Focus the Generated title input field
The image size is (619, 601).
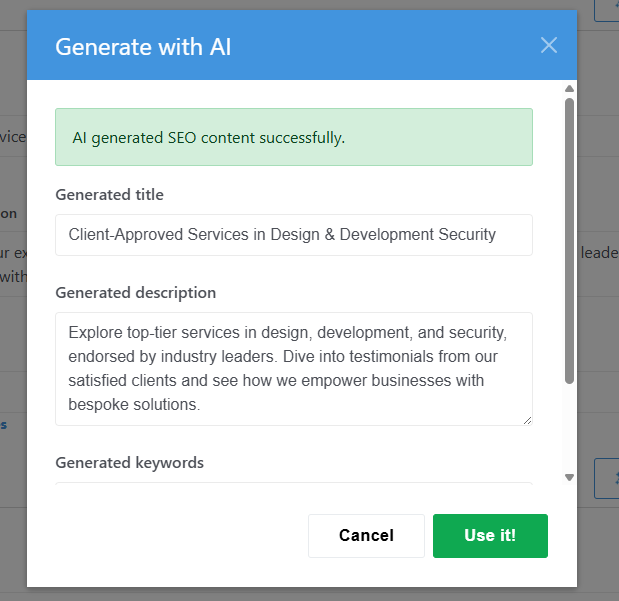click(294, 235)
